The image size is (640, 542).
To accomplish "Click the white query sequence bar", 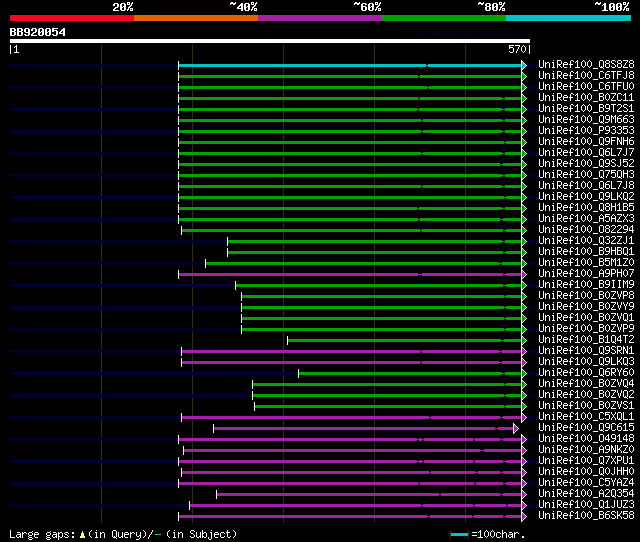I will tap(270, 41).
